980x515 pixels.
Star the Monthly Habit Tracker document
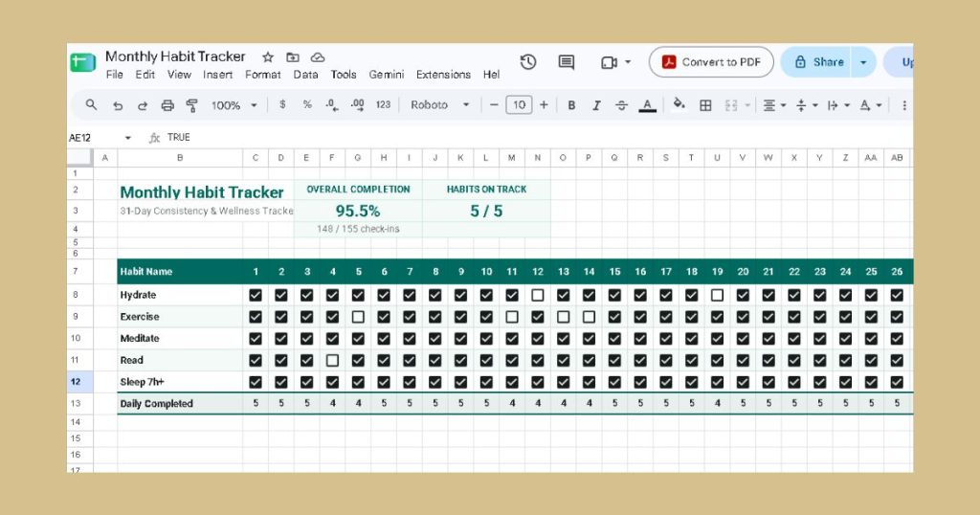tap(268, 57)
